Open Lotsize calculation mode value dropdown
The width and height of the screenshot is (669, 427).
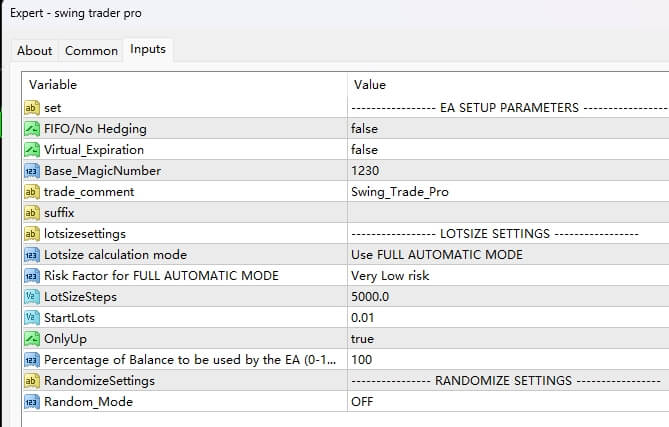pyautogui.click(x=436, y=254)
